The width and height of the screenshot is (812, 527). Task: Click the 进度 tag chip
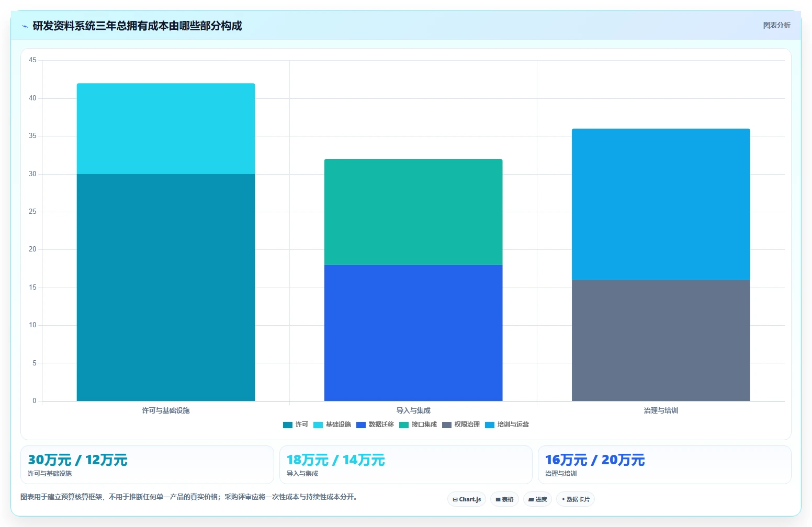click(x=537, y=499)
